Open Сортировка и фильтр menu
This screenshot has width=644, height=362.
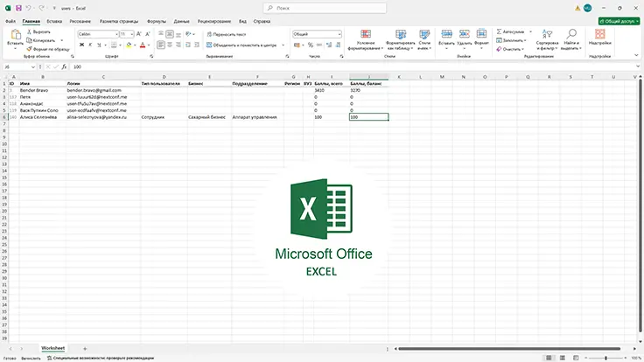547,40
